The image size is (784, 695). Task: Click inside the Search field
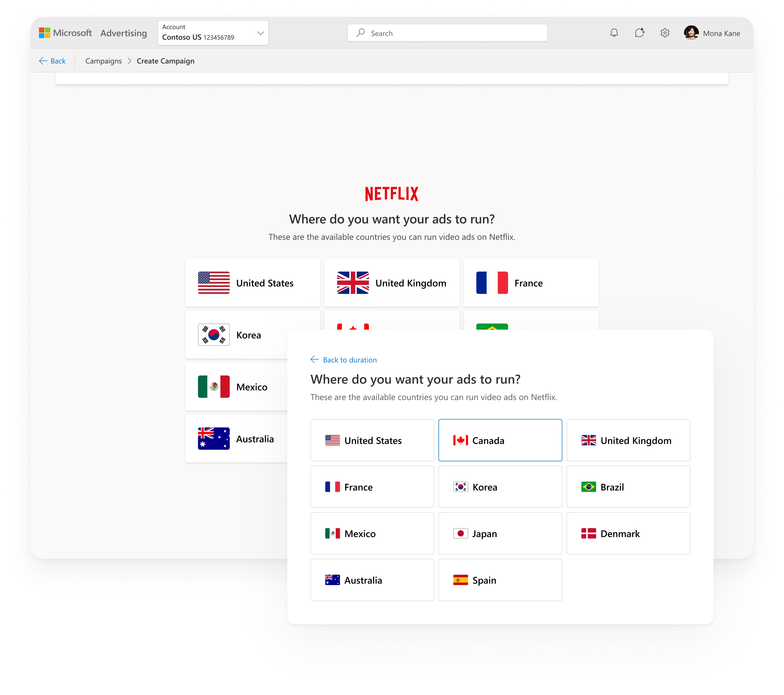447,33
